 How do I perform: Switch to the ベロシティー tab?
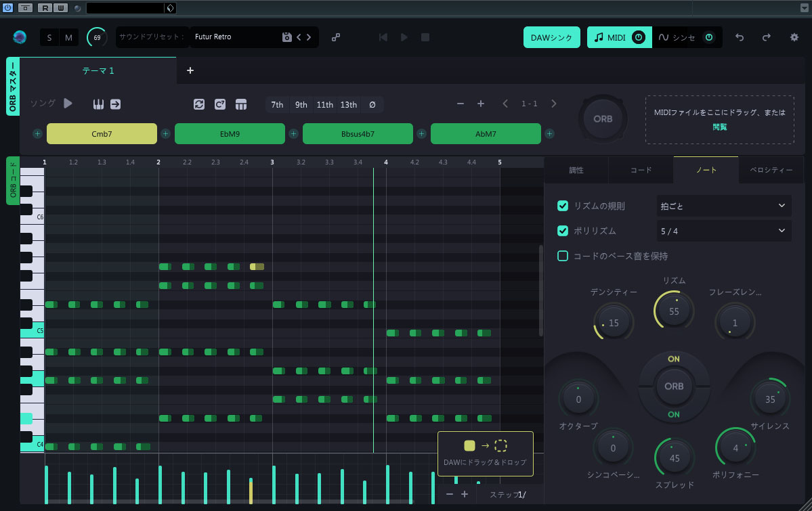[x=771, y=170]
